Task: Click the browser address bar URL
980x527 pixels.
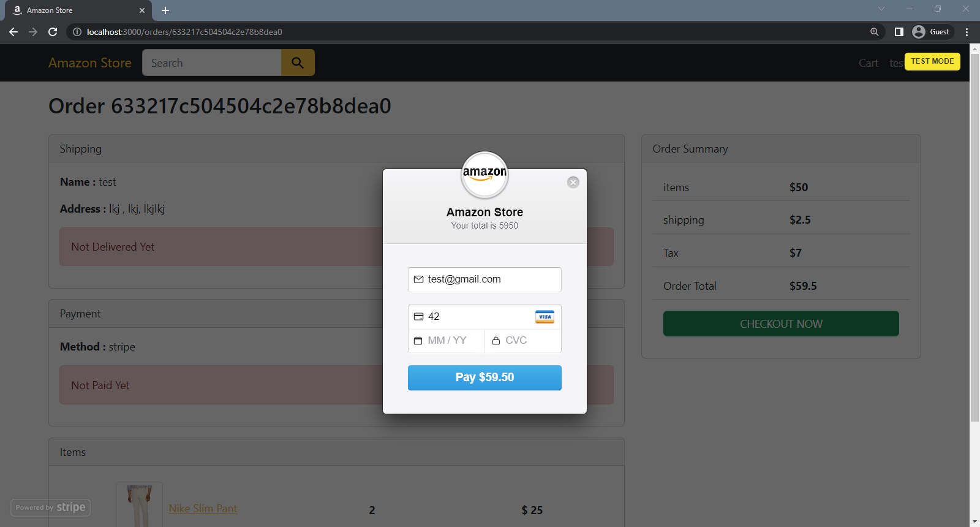Action: pos(184,32)
